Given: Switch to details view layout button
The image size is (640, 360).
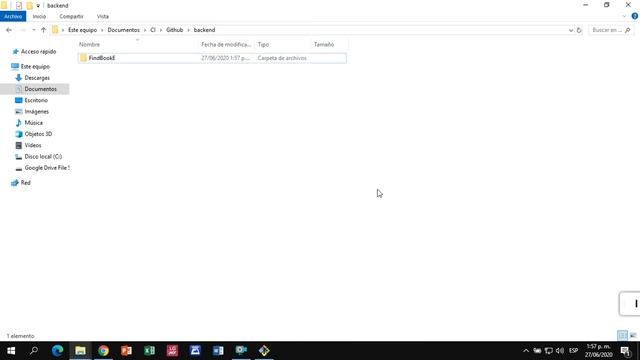Looking at the screenshot, I should [x=622, y=336].
